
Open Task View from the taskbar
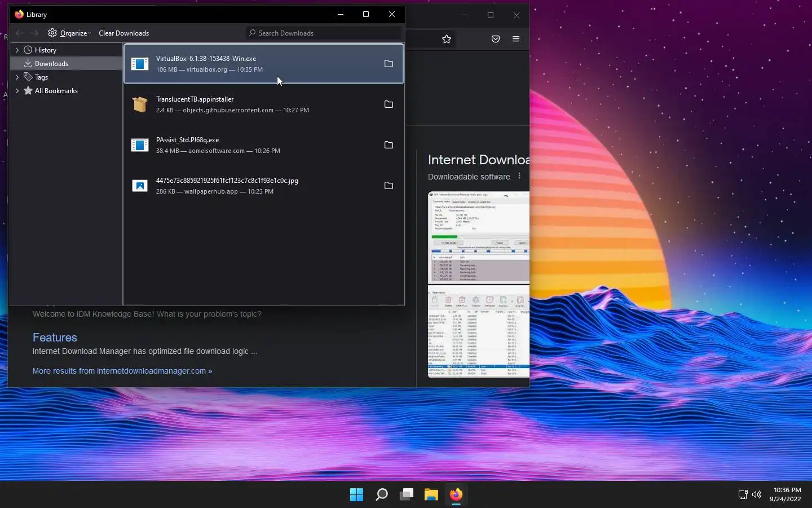click(407, 494)
